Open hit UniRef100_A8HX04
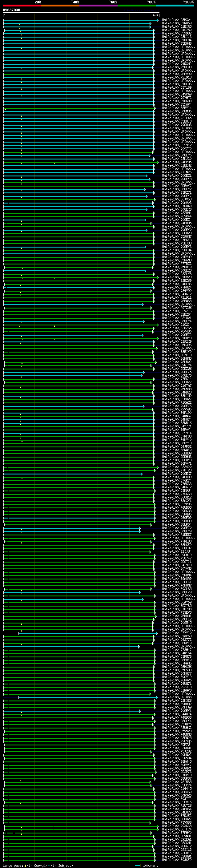The image size is (197, 868). [x=176, y=20]
